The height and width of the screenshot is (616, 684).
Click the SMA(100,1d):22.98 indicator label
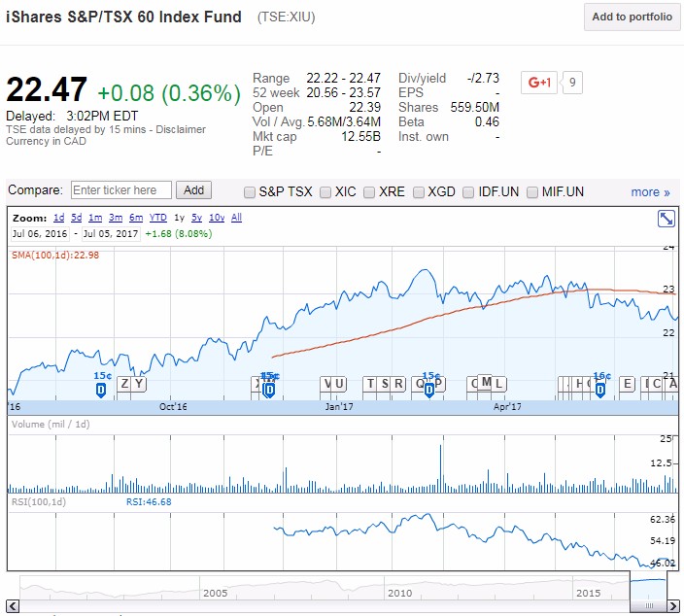(55, 256)
